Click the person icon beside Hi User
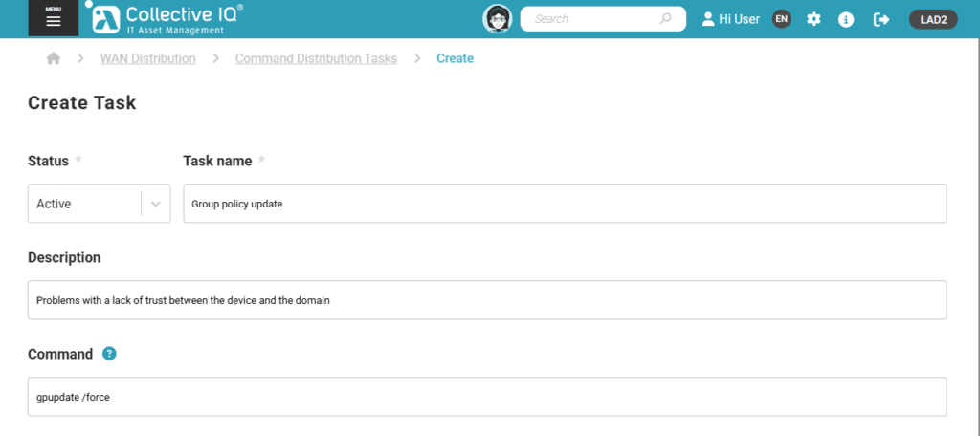Viewport: 980px width, 436px height. coord(708,19)
